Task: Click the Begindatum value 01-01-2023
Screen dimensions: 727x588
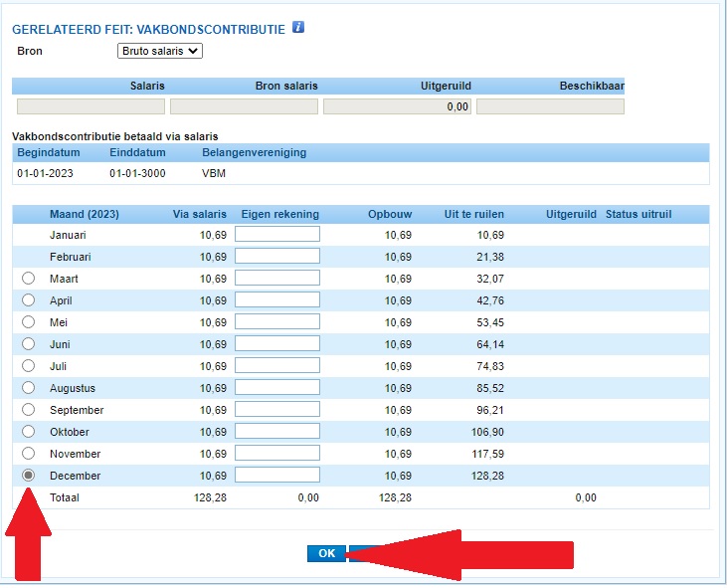Action: point(45,173)
